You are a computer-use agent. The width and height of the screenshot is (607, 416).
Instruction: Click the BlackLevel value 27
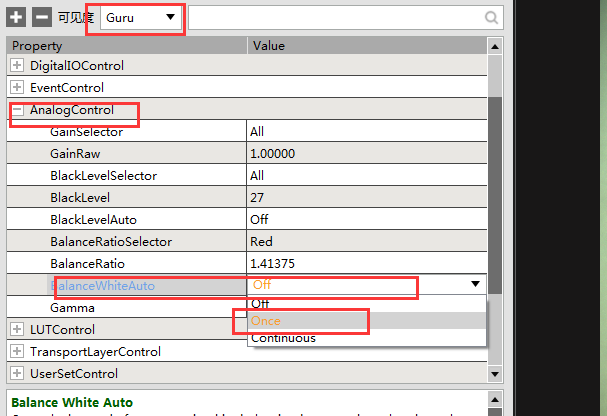(366, 198)
